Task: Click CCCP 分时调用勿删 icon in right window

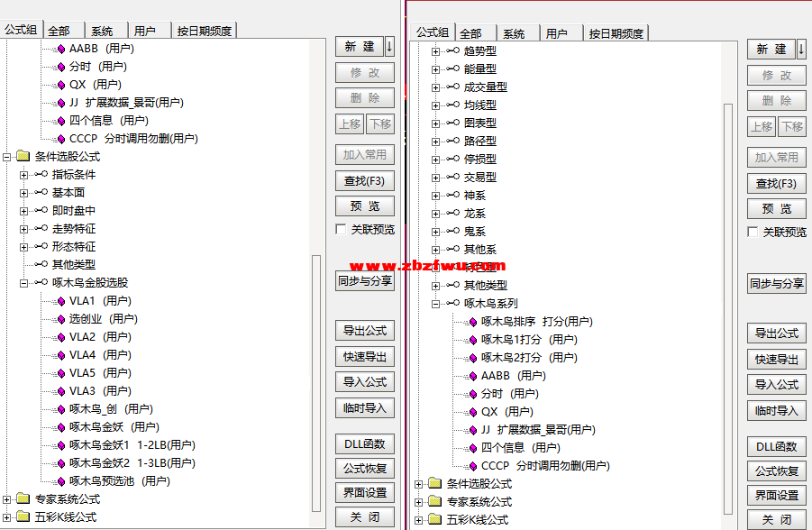Action: coord(473,467)
